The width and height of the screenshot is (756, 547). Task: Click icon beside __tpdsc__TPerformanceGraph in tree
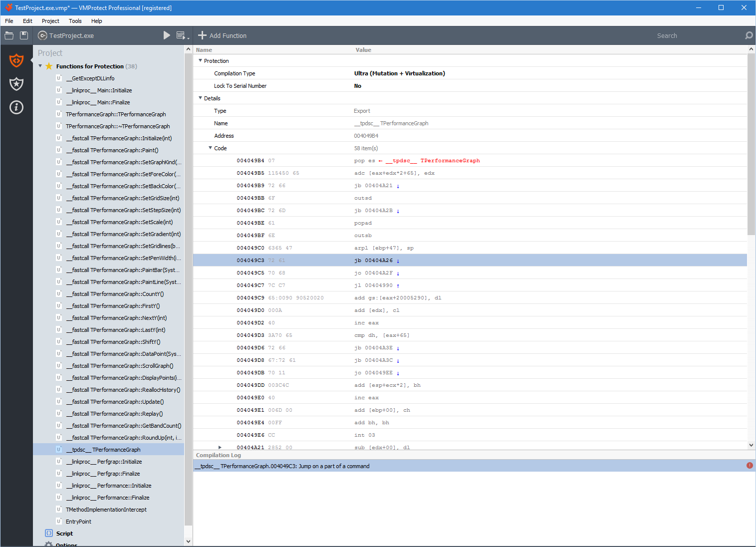tap(59, 450)
